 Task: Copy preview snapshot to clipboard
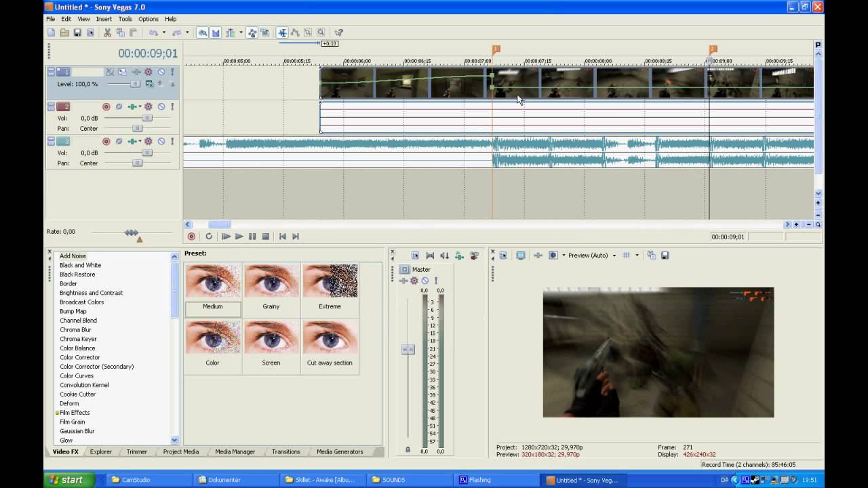[x=651, y=256]
